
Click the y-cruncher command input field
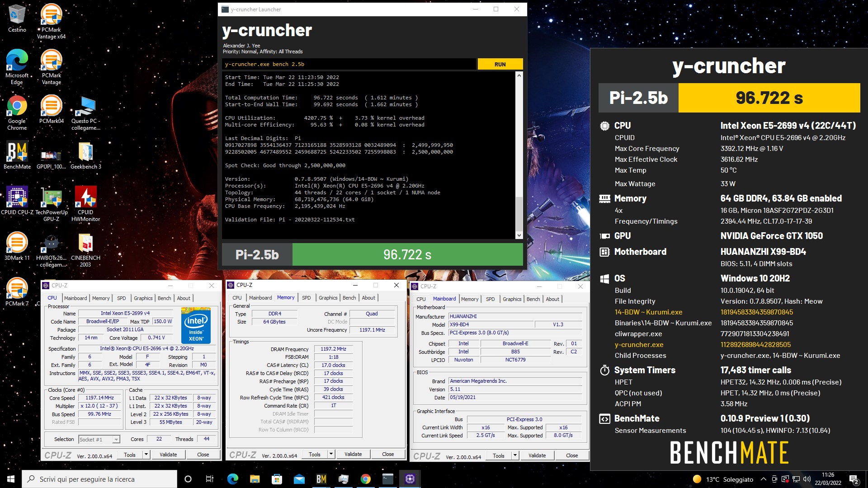click(349, 64)
